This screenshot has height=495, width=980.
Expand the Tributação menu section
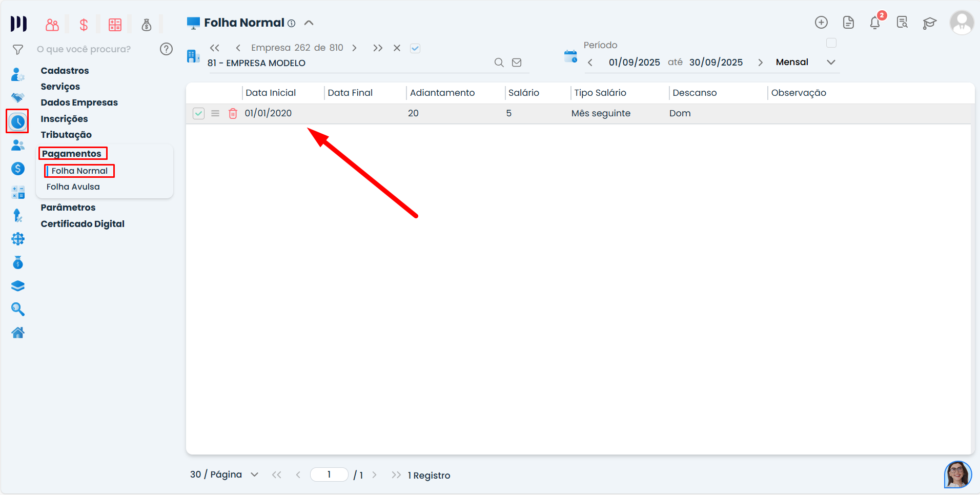[x=66, y=135]
